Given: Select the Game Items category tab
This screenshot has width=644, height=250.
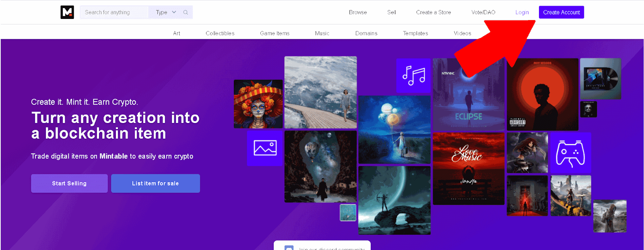Looking at the screenshot, I should click(275, 33).
